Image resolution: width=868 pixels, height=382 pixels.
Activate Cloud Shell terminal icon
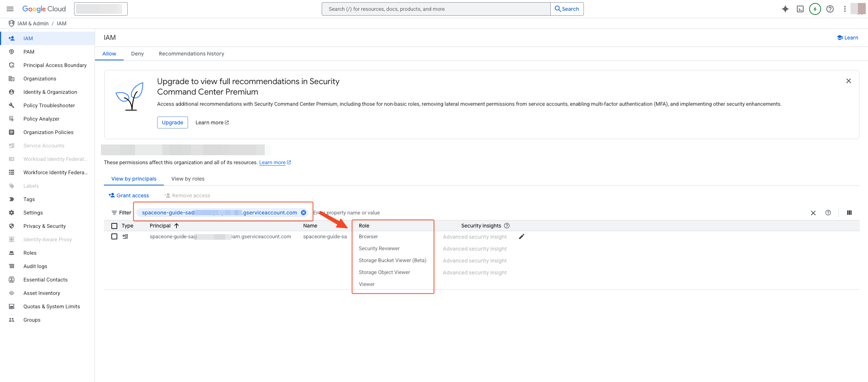800,9
